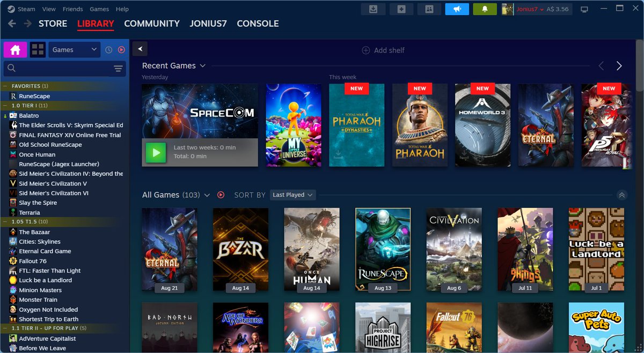
Task: Show next recent games arrow
Action: pos(619,65)
